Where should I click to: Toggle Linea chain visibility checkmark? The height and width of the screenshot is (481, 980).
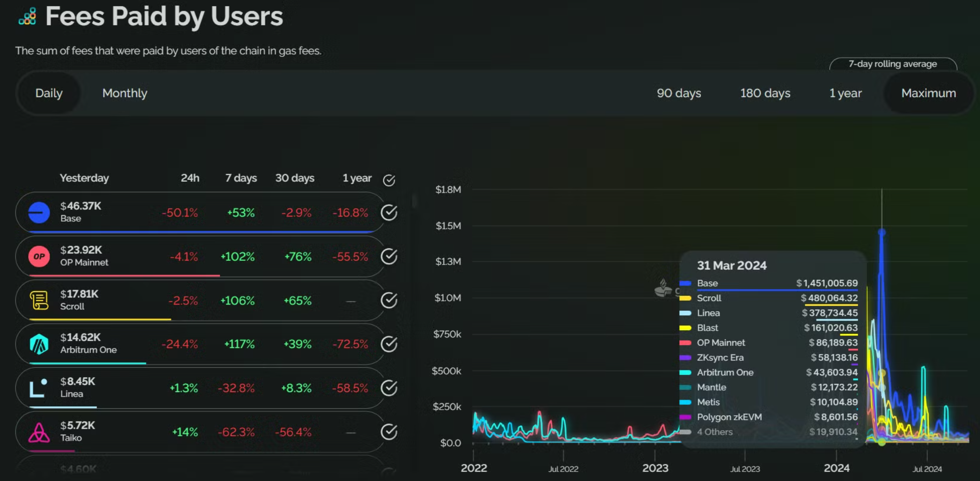click(x=389, y=388)
